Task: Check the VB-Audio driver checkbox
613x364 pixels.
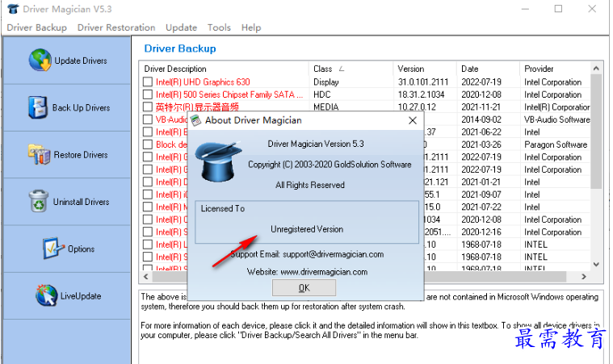Action: [x=148, y=119]
